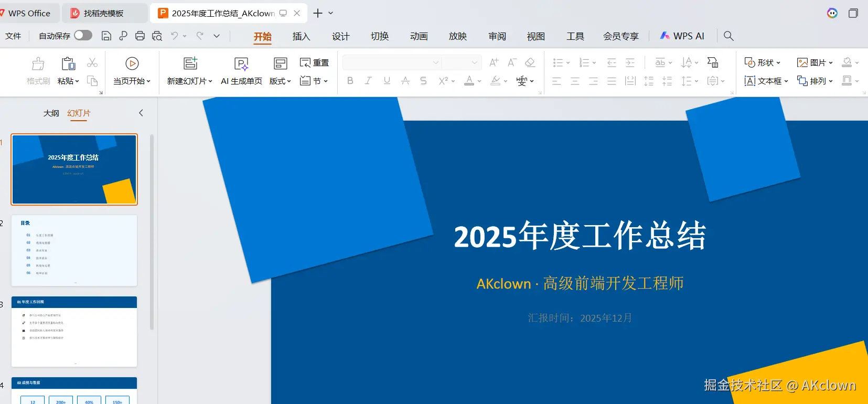Switch to the 设计 ribbon tab

tap(341, 36)
